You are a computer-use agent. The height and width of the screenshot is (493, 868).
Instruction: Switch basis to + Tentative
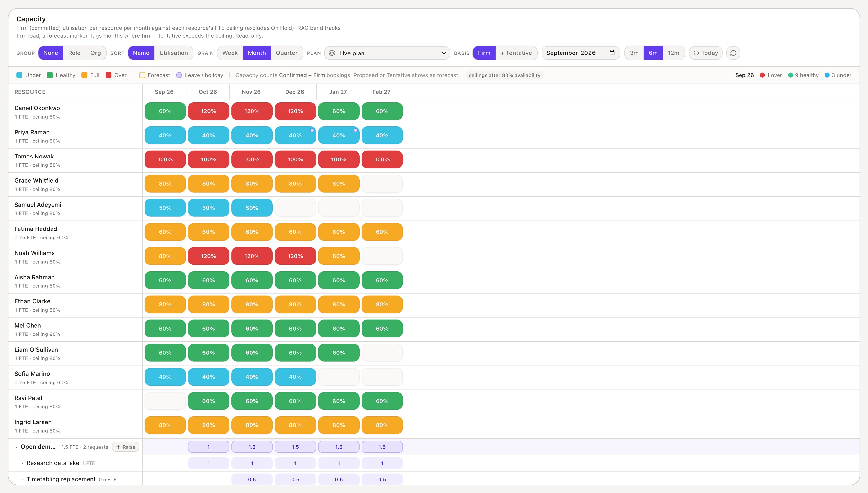[516, 53]
